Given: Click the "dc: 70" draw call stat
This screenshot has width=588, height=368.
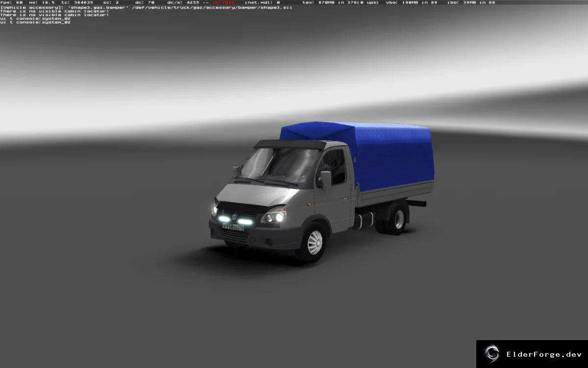Looking at the screenshot, I should click(145, 2).
